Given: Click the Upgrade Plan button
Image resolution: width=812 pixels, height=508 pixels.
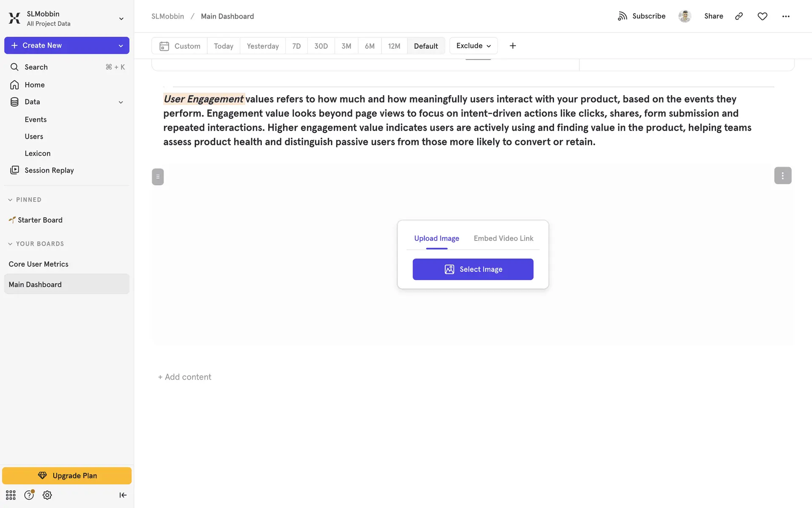Looking at the screenshot, I should (67, 475).
